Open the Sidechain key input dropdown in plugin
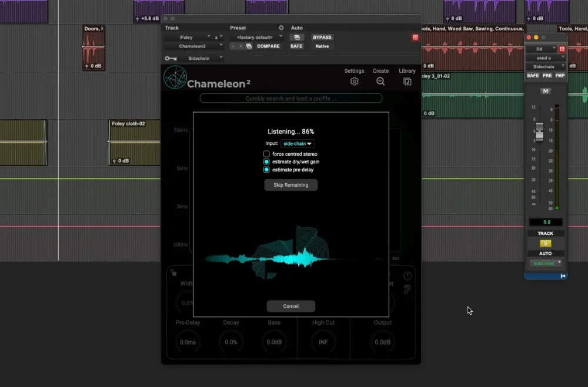The height and width of the screenshot is (387, 588). click(201, 58)
